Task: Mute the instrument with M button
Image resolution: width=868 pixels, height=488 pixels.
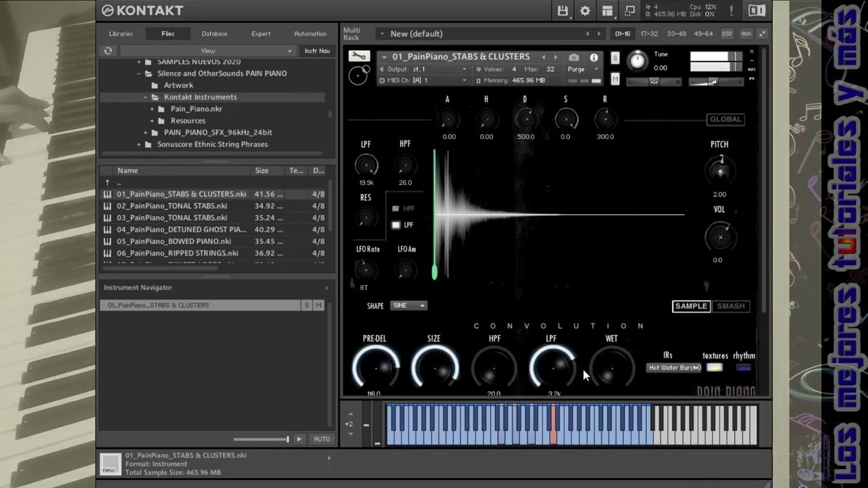Action: pyautogui.click(x=615, y=79)
